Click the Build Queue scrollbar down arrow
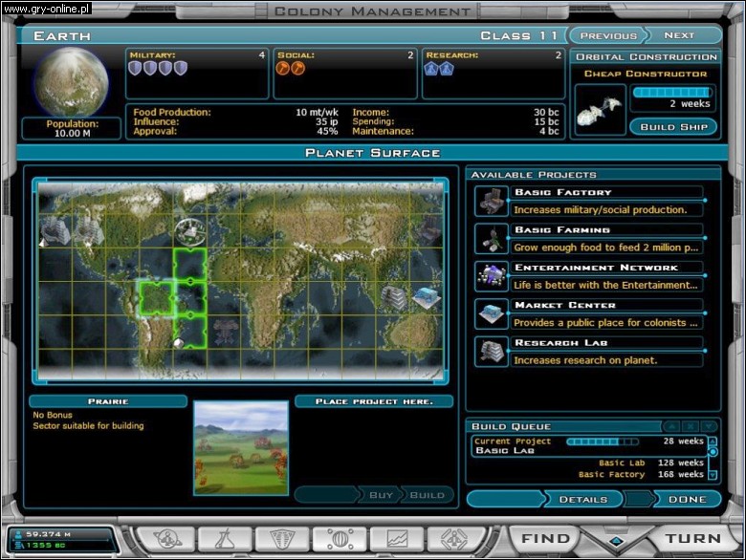746x560 pixels. point(713,474)
